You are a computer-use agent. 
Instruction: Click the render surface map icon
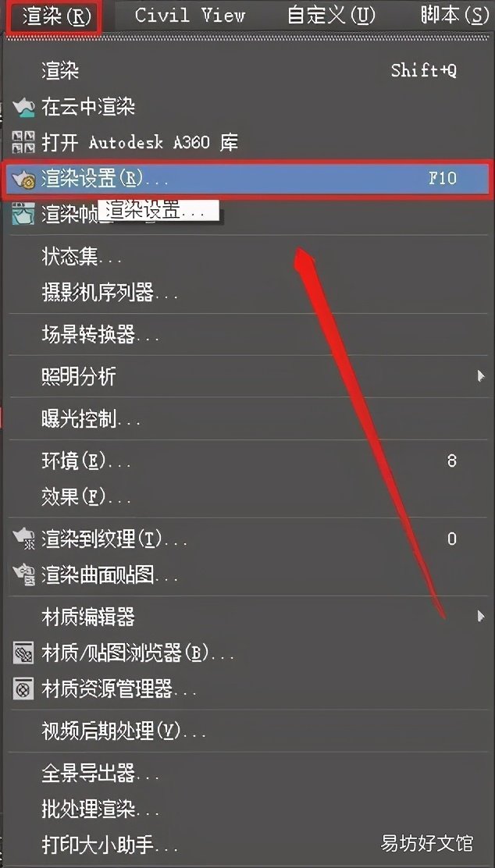[x=23, y=575]
